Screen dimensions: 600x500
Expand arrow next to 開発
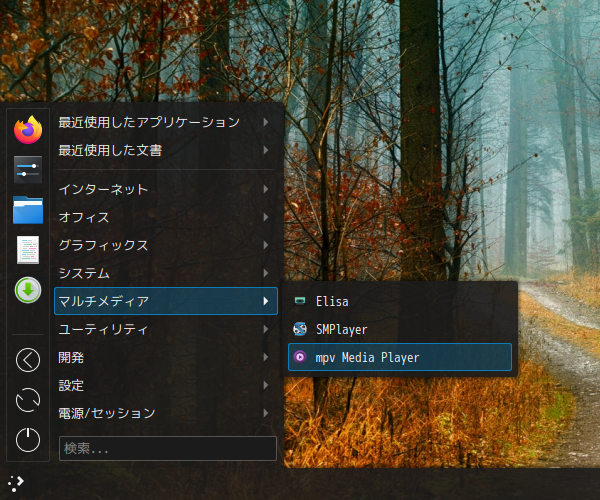[266, 357]
